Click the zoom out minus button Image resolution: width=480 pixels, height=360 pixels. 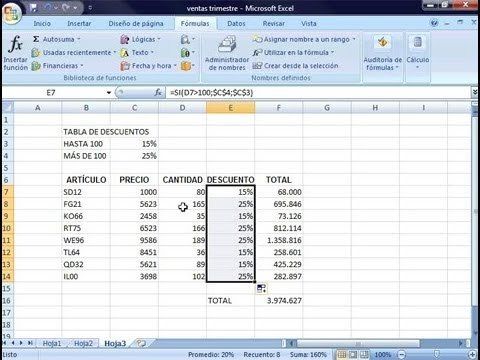(x=402, y=354)
